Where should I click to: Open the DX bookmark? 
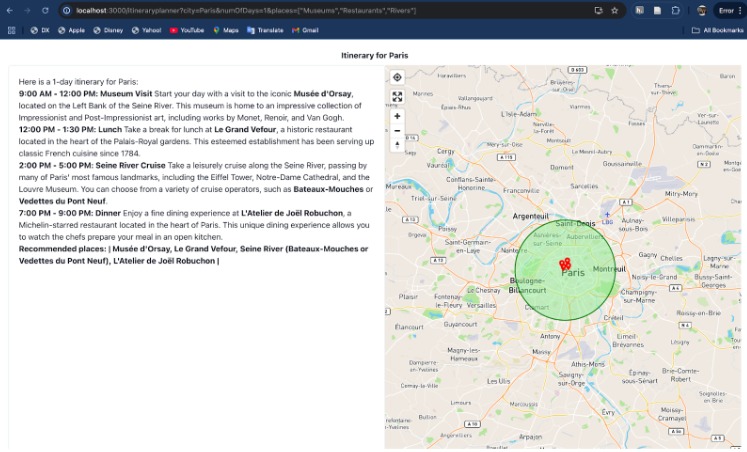click(40, 30)
